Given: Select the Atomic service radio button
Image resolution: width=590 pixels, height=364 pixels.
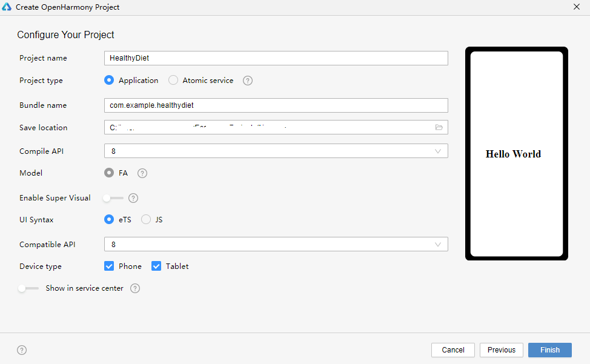Looking at the screenshot, I should (x=173, y=81).
